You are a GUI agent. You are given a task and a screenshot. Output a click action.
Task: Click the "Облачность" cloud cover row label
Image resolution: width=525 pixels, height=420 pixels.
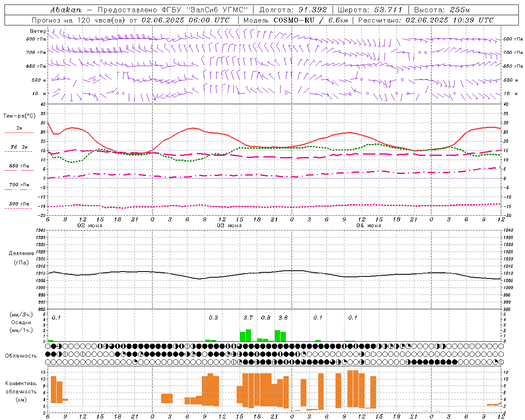[x=21, y=356]
